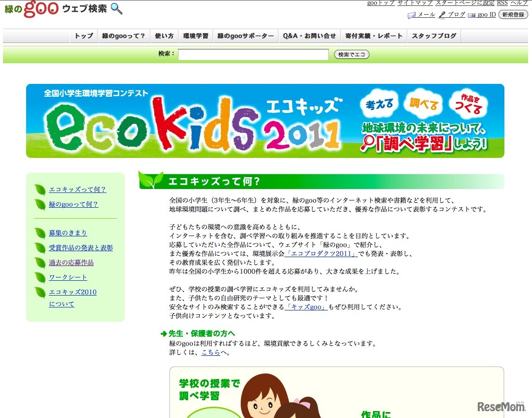Click the こちら link for teachers
Image resolution: width=532 pixels, height=418 pixels.
(211, 352)
